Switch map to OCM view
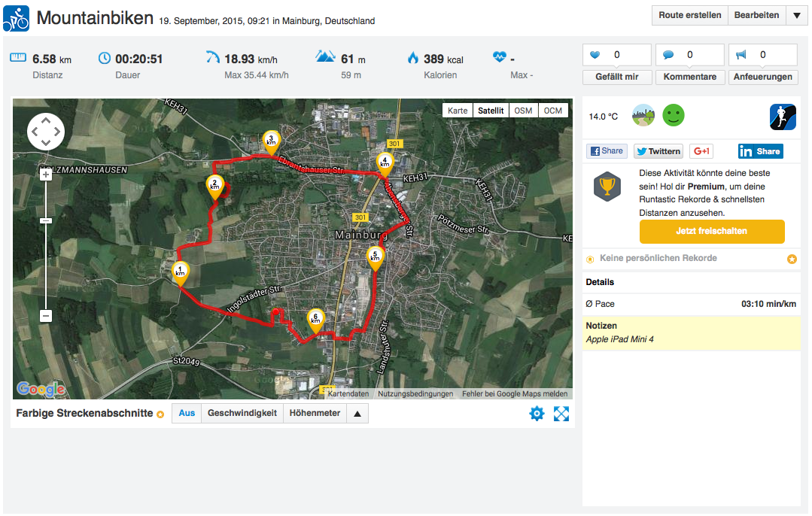Image resolution: width=812 pixels, height=516 pixels. point(552,111)
